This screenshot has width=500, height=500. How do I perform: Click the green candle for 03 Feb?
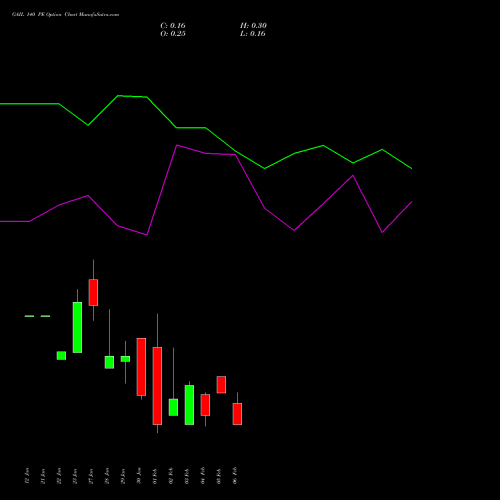pos(189,405)
